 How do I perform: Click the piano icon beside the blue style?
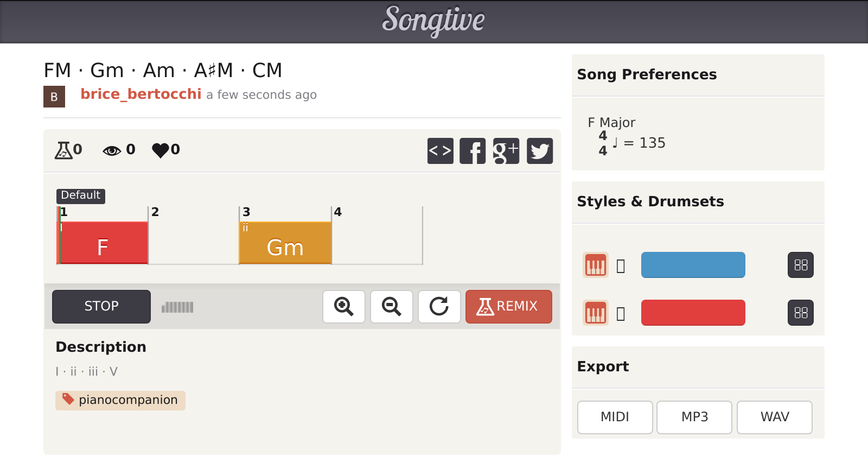(595, 265)
